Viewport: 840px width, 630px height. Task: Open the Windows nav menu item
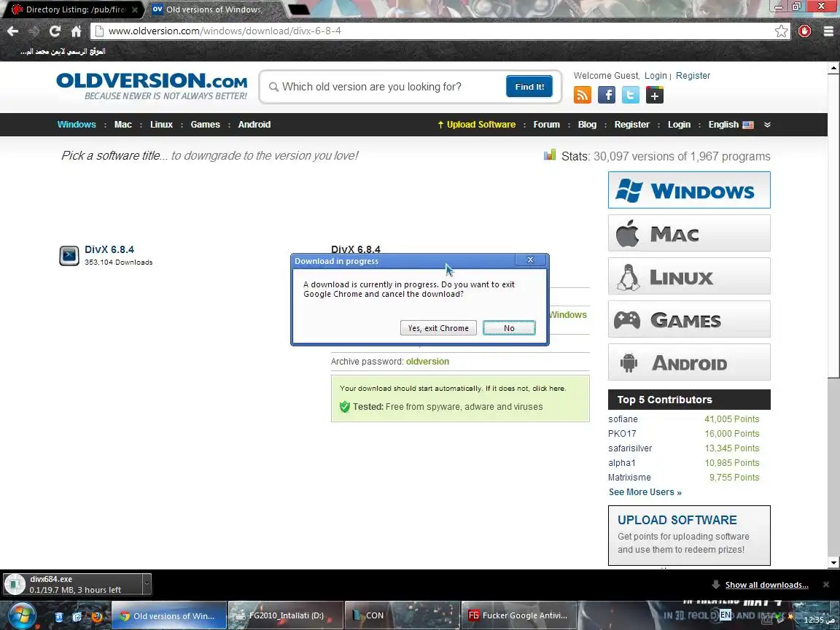tap(77, 124)
